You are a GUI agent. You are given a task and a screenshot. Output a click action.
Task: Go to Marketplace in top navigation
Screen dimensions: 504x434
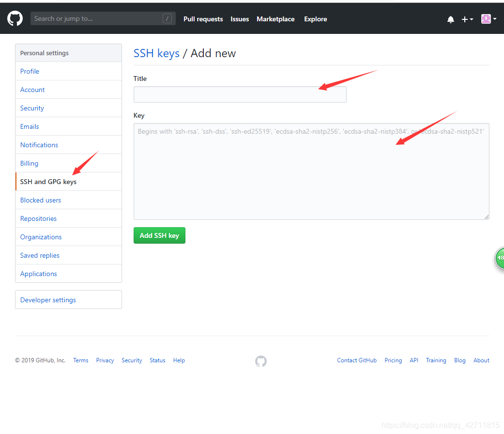[275, 19]
